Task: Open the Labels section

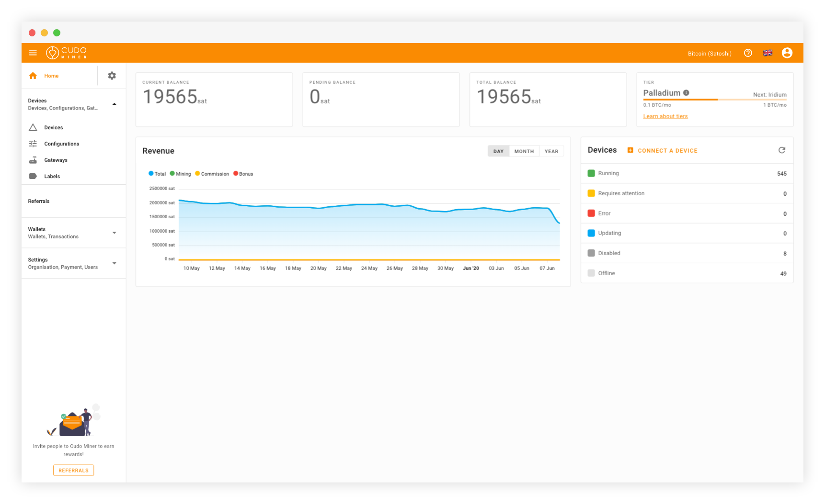Action: [x=52, y=176]
